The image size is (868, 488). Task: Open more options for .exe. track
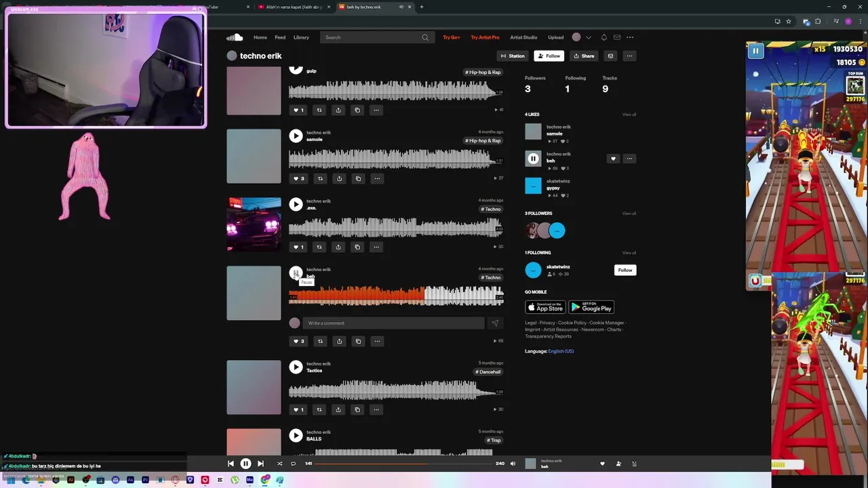376,247
